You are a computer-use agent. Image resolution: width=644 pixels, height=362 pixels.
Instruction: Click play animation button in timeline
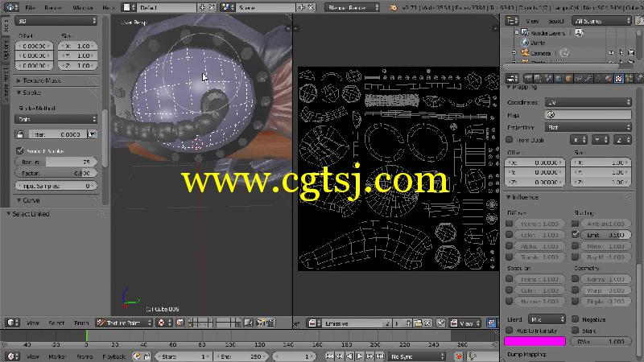[359, 356]
